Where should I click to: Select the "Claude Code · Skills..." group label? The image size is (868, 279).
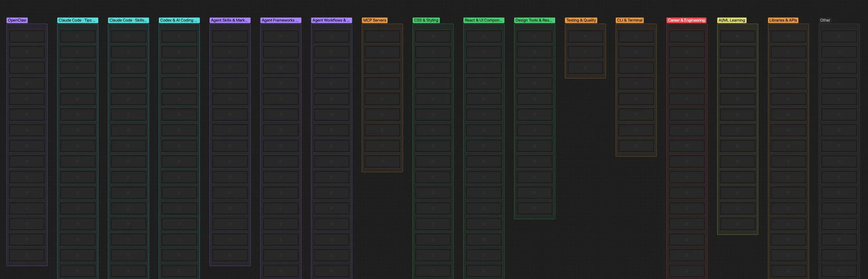128,20
